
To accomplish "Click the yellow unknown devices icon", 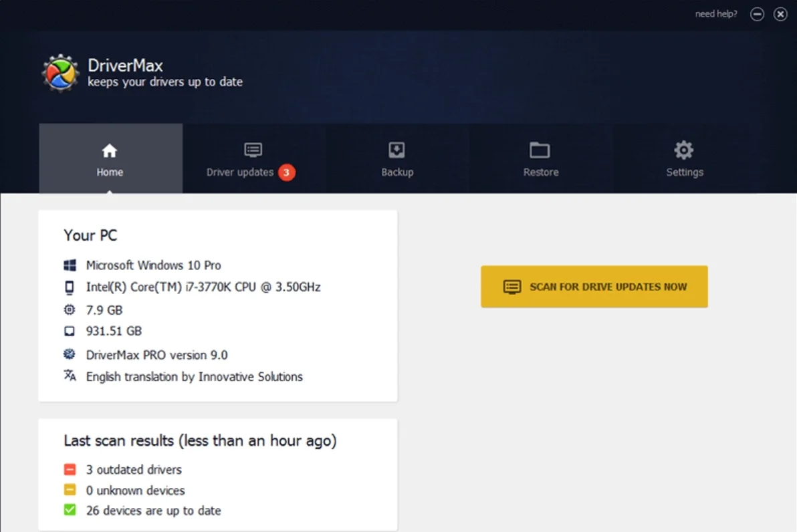I will tap(70, 490).
